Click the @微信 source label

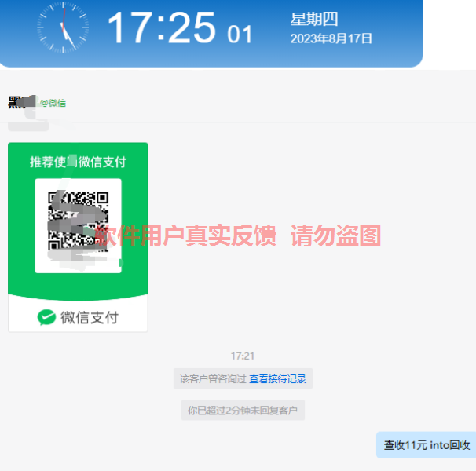click(x=53, y=103)
